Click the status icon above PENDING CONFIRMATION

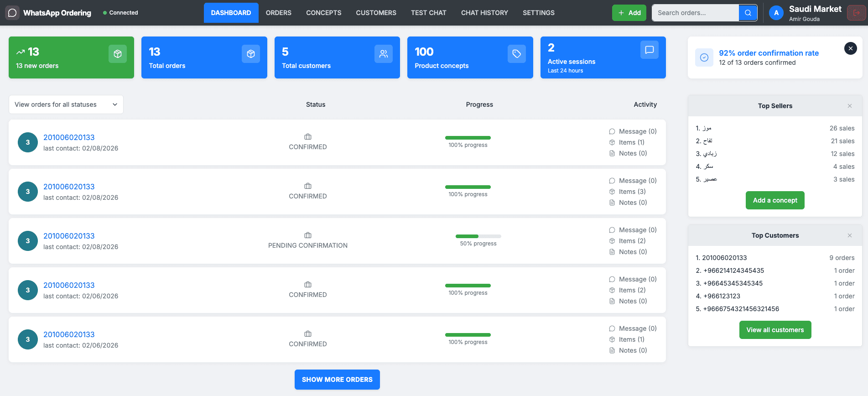(x=308, y=235)
